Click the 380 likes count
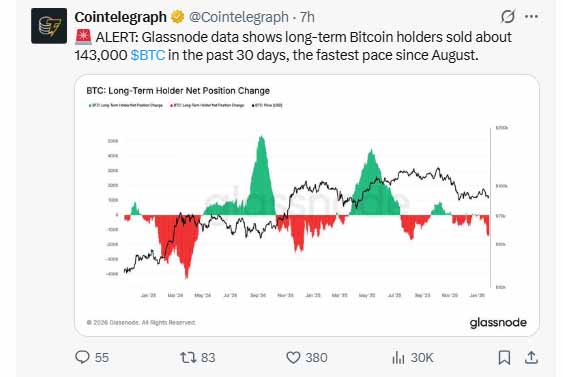Screen dimensions: 563x377 coord(316,358)
